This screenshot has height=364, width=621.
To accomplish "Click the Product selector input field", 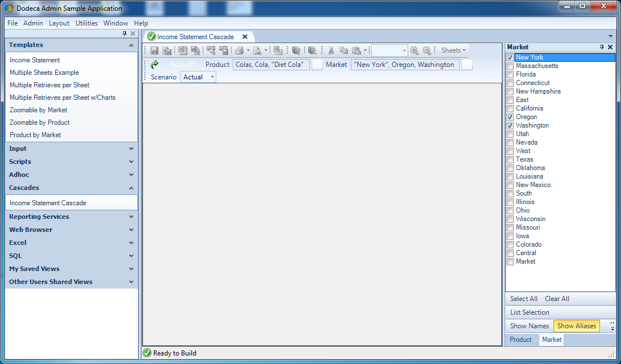I will click(271, 65).
